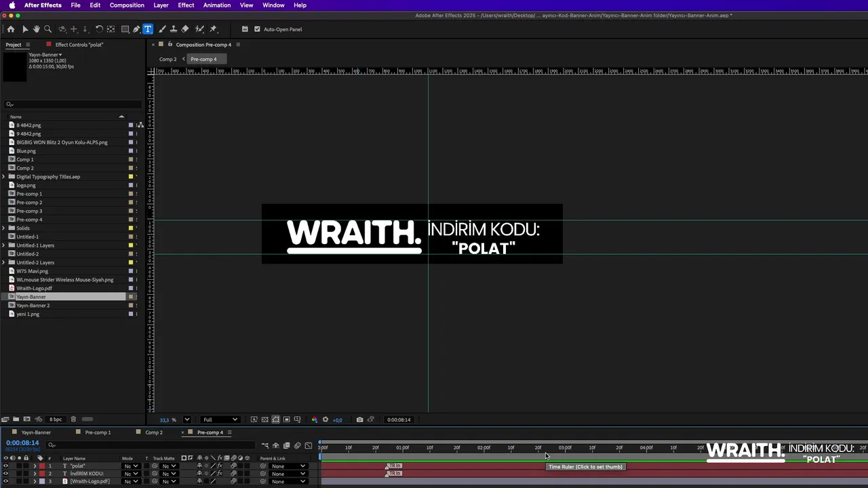Open the Composition menu
The image size is (868, 488).
(x=127, y=5)
